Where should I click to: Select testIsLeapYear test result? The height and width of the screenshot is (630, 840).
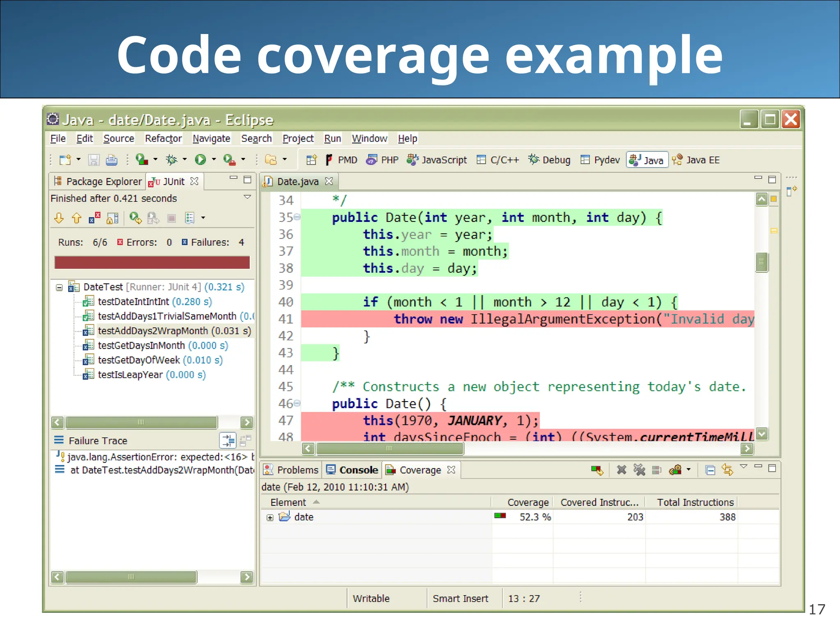pos(144,375)
